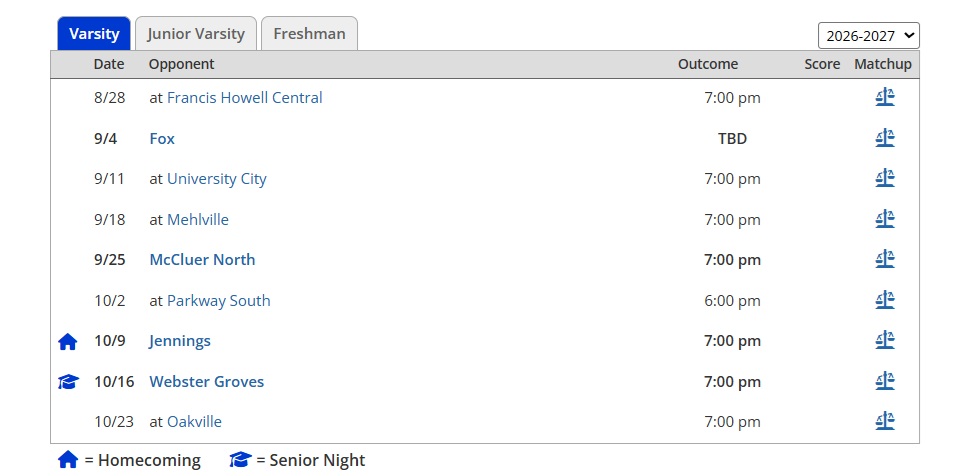Switch to the Junior Varsity tab
This screenshot has width=970, height=476.
[196, 33]
